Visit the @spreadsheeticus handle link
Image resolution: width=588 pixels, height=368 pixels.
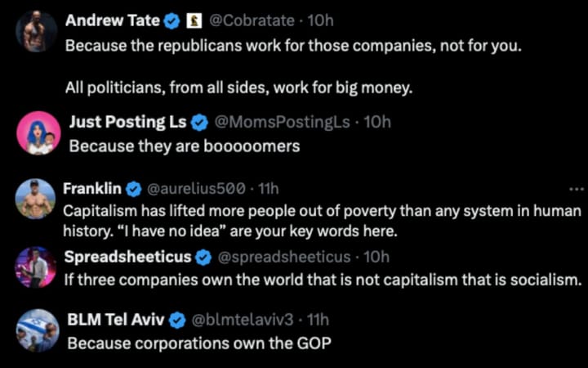coord(283,257)
